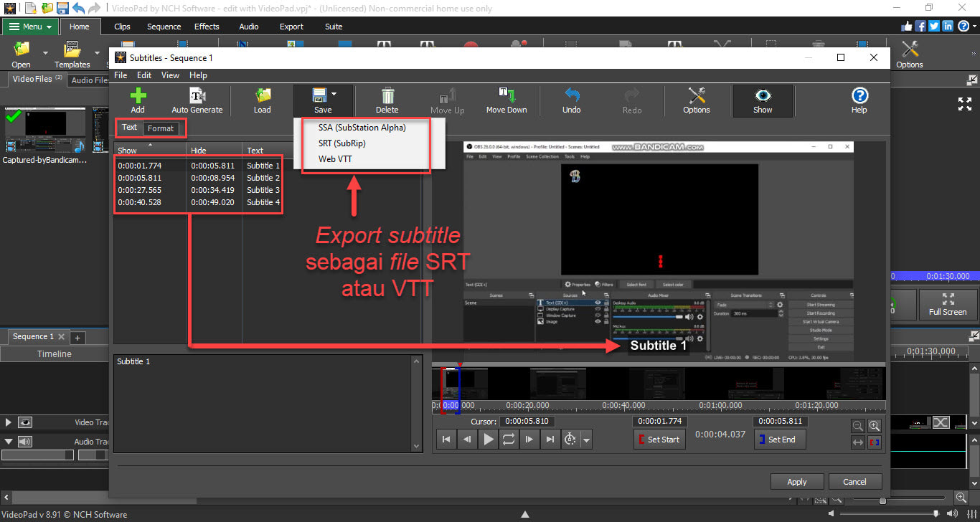Switch to the Format tab
Image resolution: width=980 pixels, height=522 pixels.
161,128
